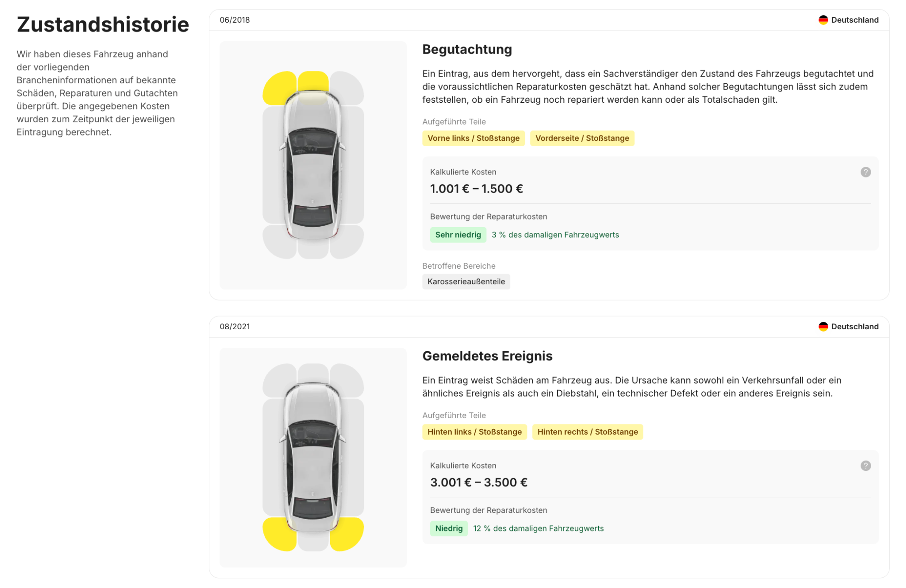This screenshot has width=906, height=588.
Task: Click the 'Vorne links / Stoßstange' tag
Action: 473,138
